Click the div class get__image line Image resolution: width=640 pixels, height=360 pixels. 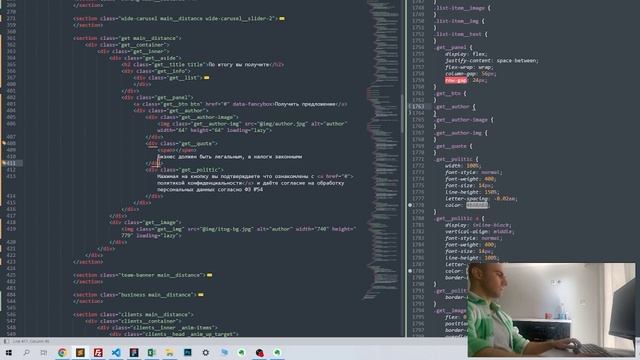point(145,222)
